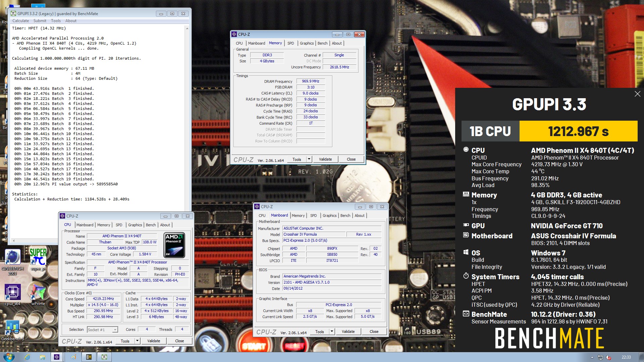Screen dimensions: 644x362
Task: Open Bench tab in bottom-right CPU-Z window
Action: 345,216
